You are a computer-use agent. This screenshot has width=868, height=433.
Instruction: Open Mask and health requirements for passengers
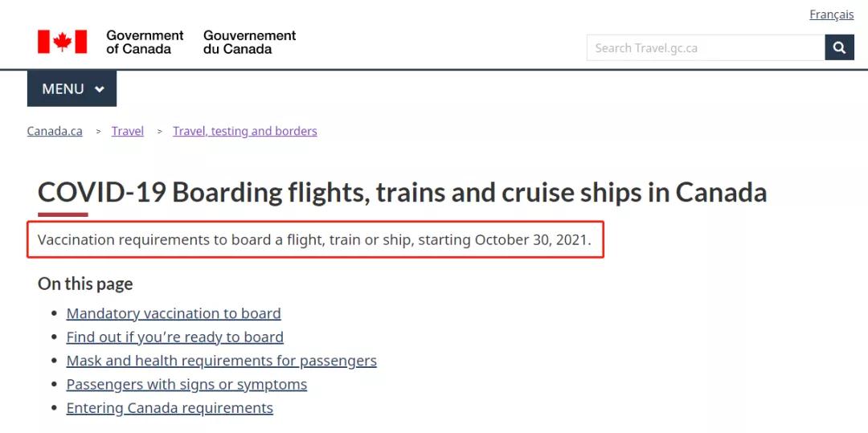(222, 362)
